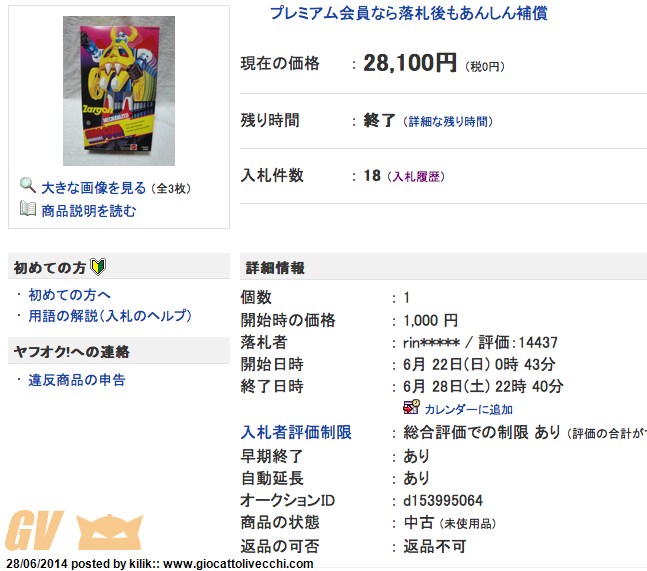Click the open book icon

pyautogui.click(x=28, y=208)
